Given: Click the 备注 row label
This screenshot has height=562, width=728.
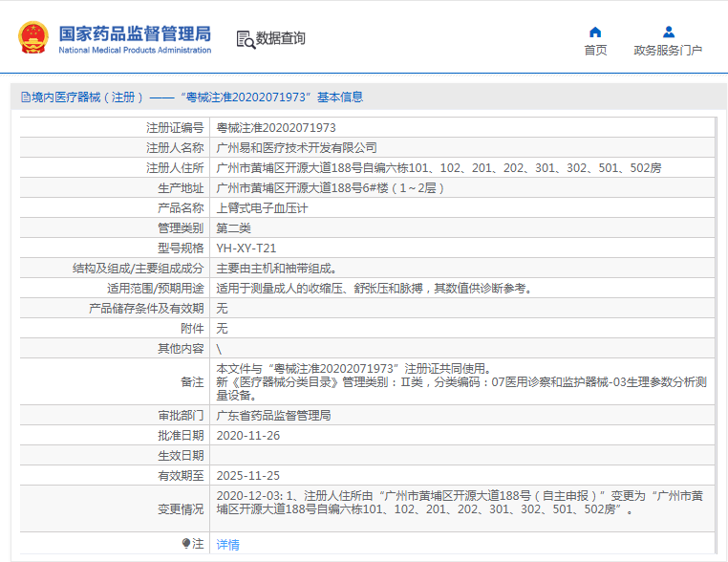Looking at the screenshot, I should pos(192,381).
